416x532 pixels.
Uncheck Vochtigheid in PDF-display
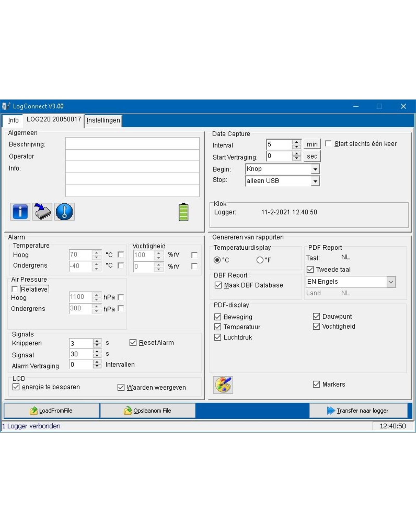tap(316, 326)
